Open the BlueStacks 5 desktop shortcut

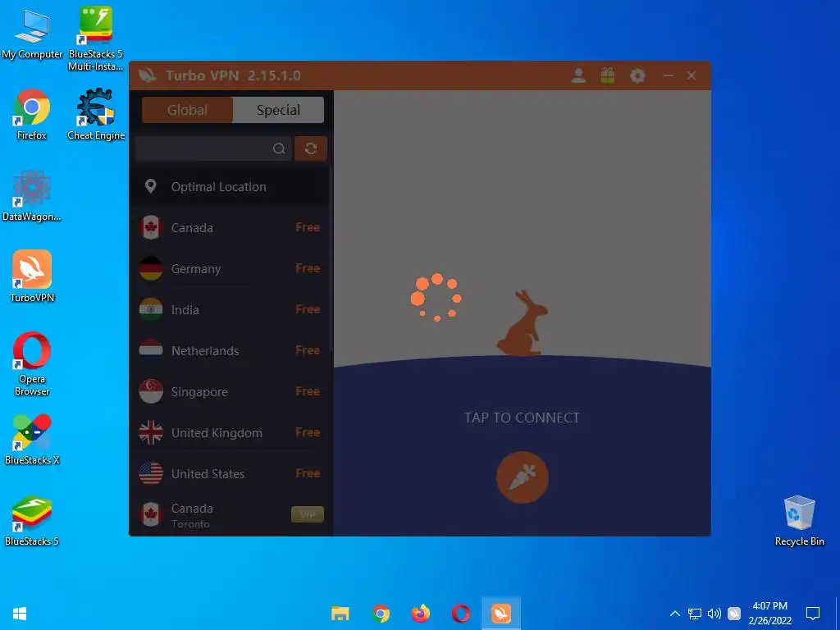tap(32, 521)
